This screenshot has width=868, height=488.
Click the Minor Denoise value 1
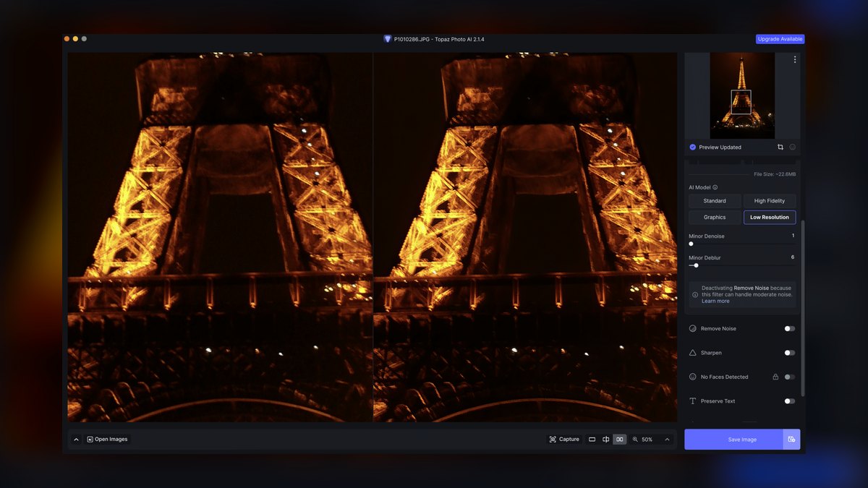pyautogui.click(x=793, y=236)
